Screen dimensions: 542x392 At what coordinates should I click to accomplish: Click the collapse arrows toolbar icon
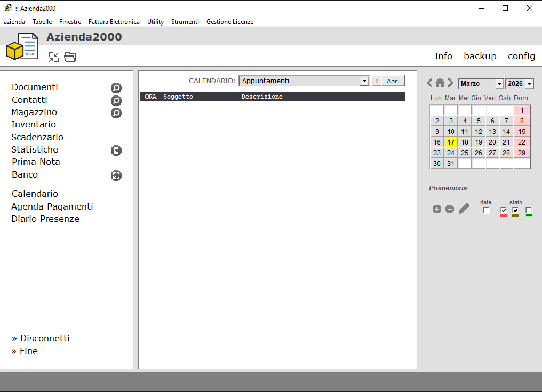pyautogui.click(x=53, y=57)
